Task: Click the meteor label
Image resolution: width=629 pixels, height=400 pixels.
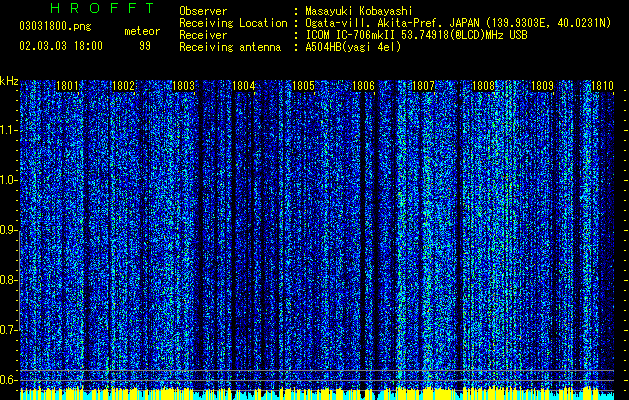Action: tap(142, 31)
